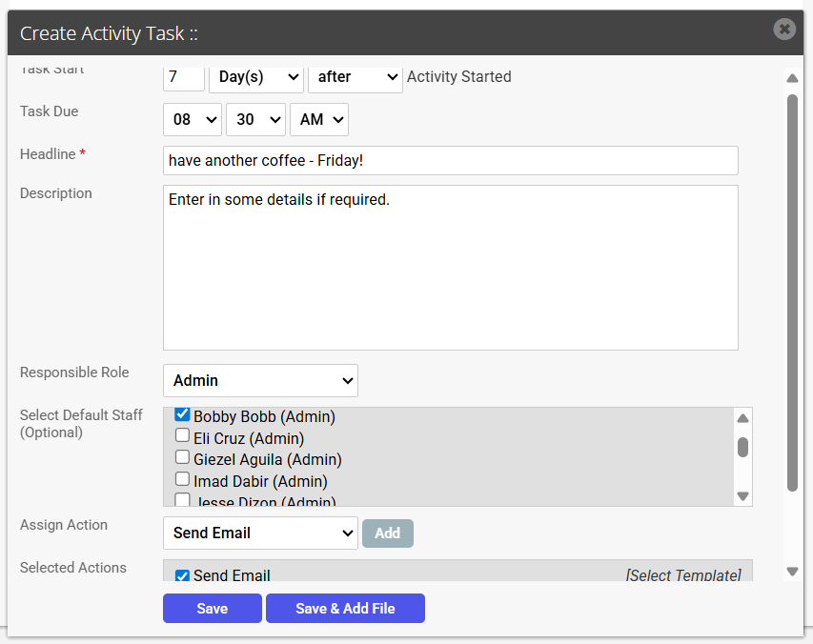This screenshot has width=813, height=644.
Task: Close the Create Activity Task dialog
Action: click(784, 29)
